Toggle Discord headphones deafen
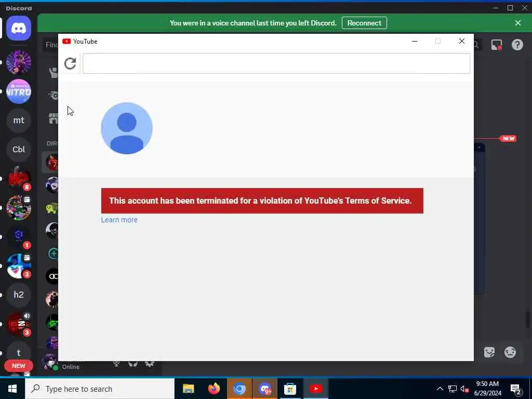Screen dimensions: 532x399 pos(133,364)
